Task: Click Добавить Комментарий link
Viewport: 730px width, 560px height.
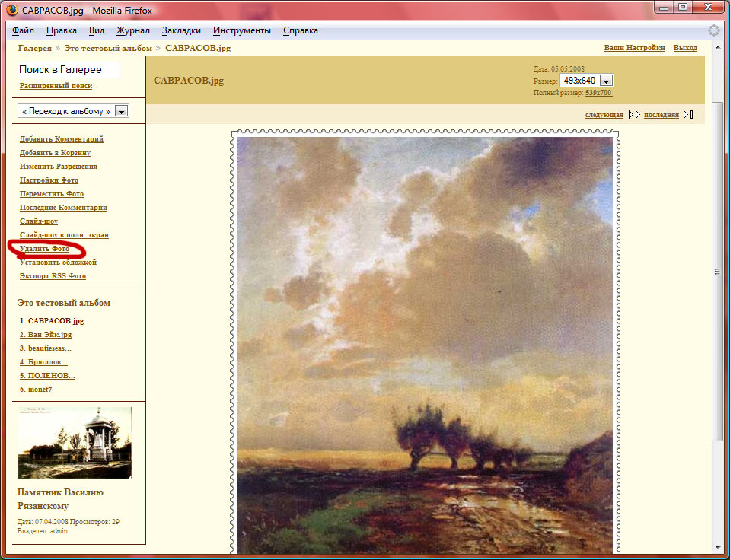Action: tap(62, 138)
